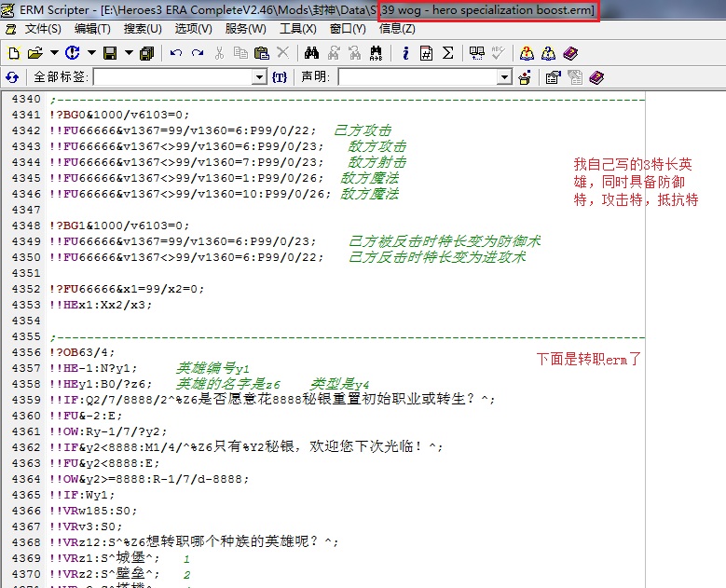Viewport: 726px width, 588px height.
Task: Click the Open file folder icon
Action: tap(34, 53)
